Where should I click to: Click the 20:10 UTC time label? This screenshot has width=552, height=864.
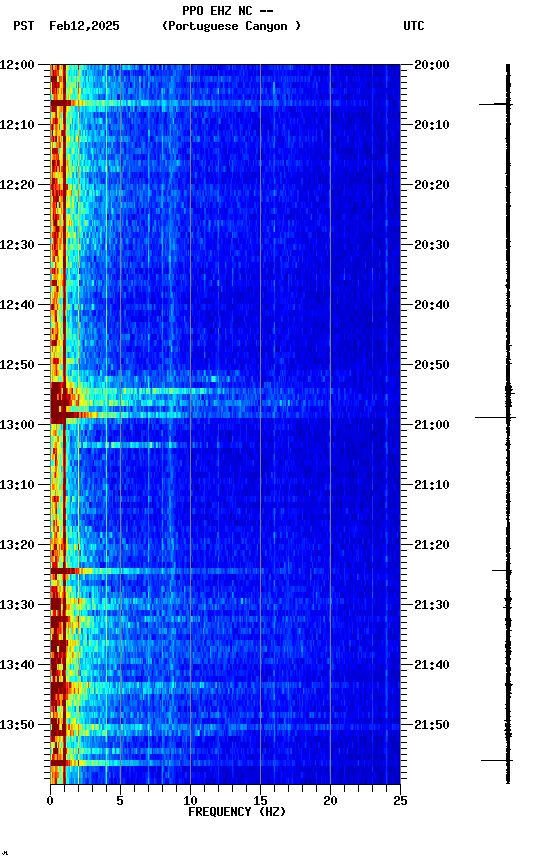point(432,125)
